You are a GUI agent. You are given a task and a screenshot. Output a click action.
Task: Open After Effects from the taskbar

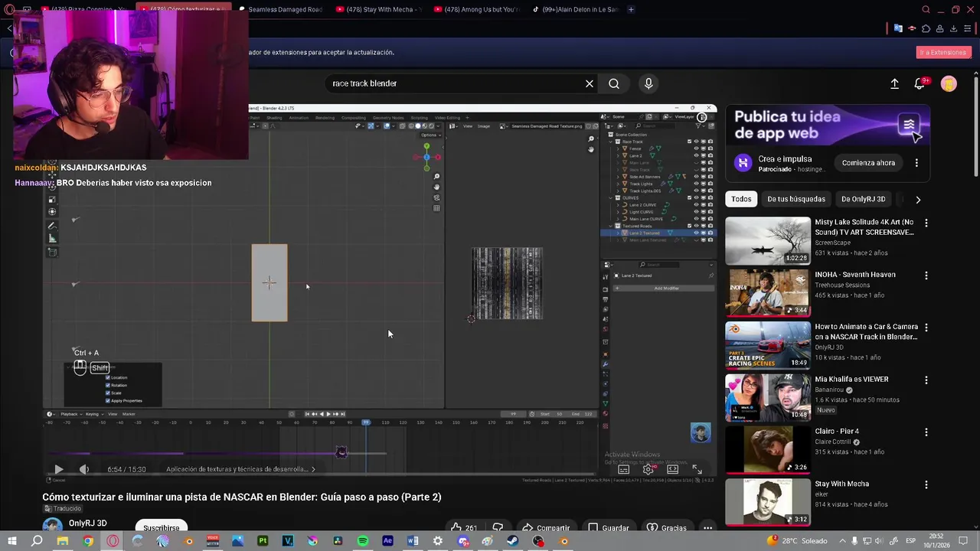coord(387,541)
